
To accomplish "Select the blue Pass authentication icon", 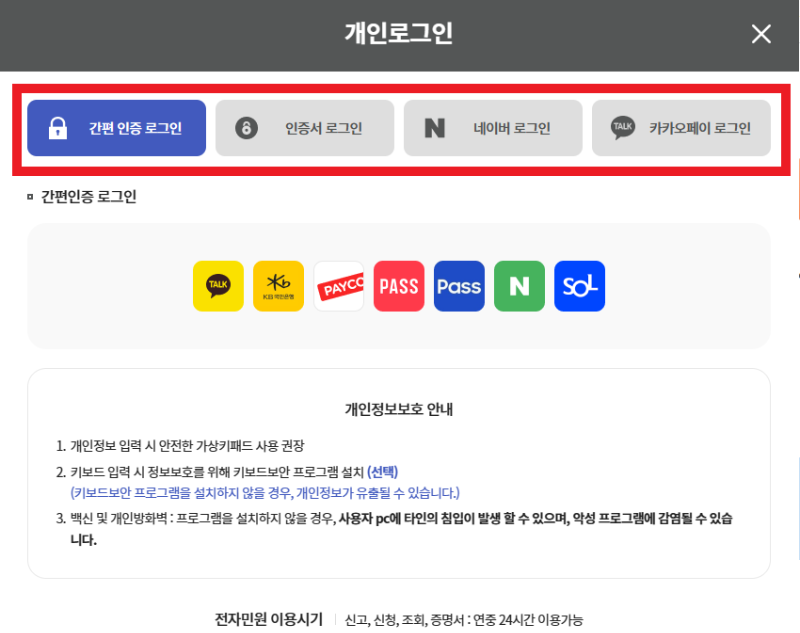I will [x=459, y=286].
